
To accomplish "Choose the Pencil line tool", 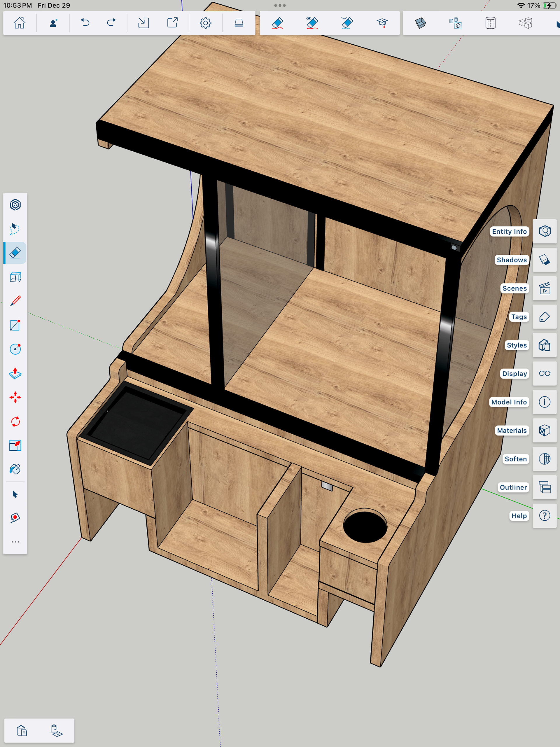I will [15, 300].
